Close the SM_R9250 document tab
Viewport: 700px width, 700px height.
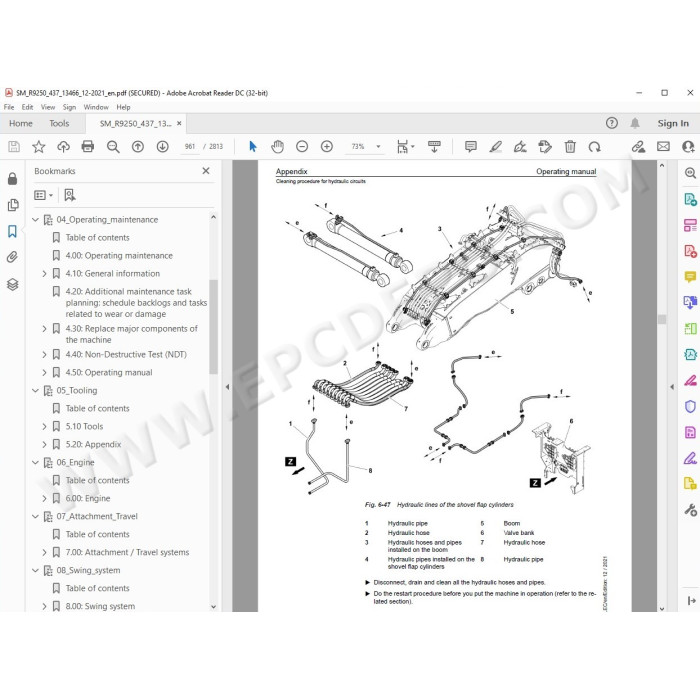[x=179, y=123]
